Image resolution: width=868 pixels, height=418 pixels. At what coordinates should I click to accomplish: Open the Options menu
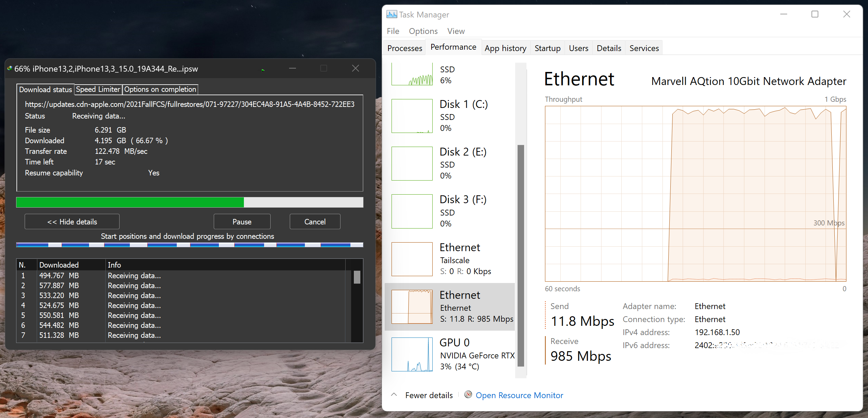[423, 31]
